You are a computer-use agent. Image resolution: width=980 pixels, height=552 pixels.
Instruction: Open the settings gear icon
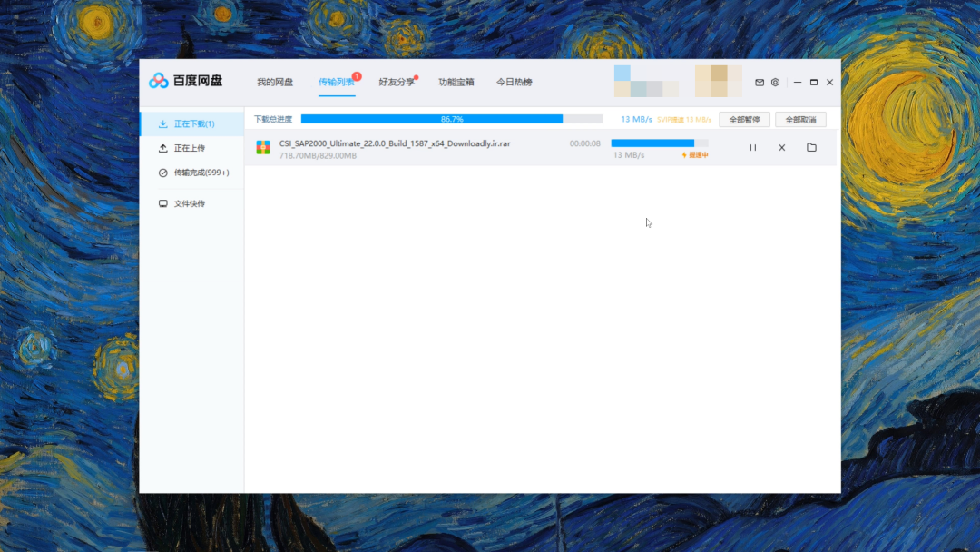click(x=775, y=82)
